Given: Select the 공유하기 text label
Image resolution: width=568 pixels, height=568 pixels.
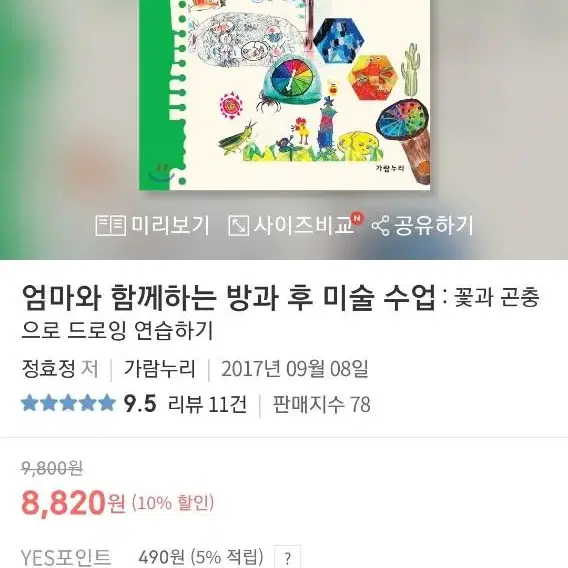Looking at the screenshot, I should [x=433, y=225].
